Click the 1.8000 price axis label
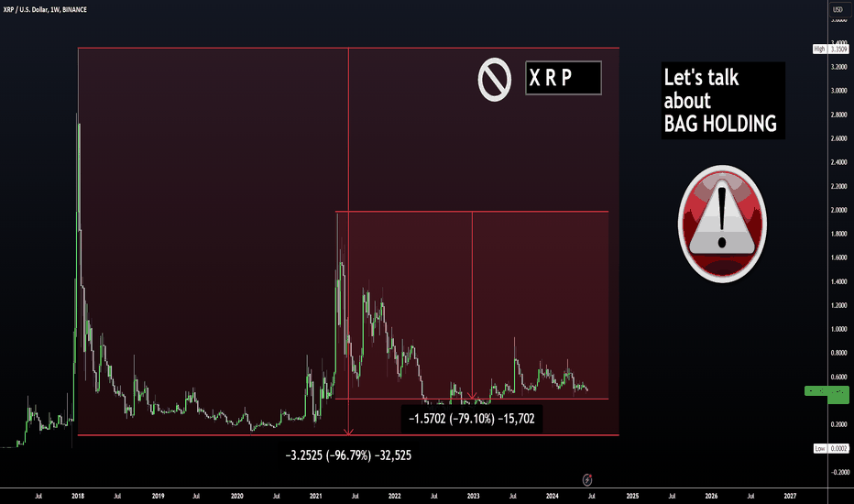Image resolution: width=854 pixels, height=504 pixels. (x=838, y=234)
